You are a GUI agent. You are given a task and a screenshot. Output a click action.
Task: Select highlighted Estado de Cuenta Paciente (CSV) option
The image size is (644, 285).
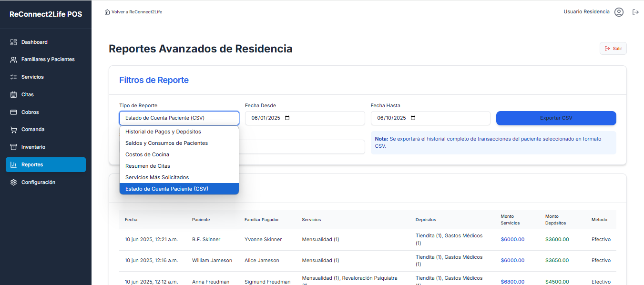pos(179,189)
